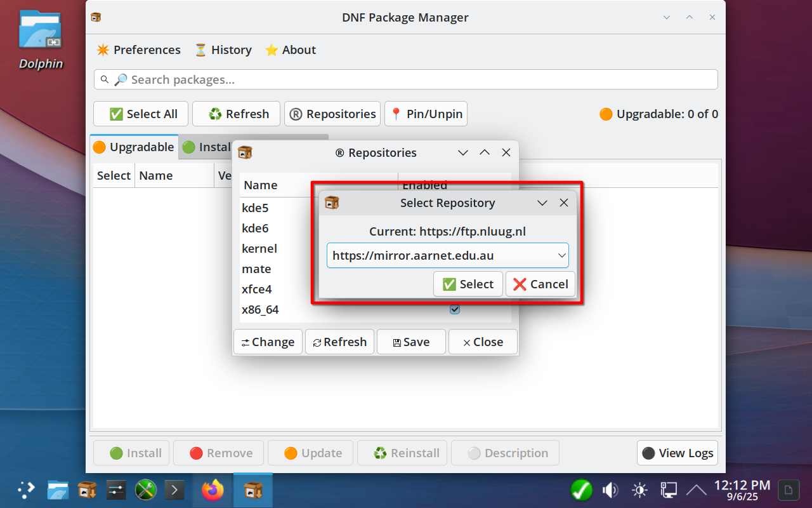Screen dimensions: 812x508
Task: Open the KDE application launcher
Action: (25, 490)
